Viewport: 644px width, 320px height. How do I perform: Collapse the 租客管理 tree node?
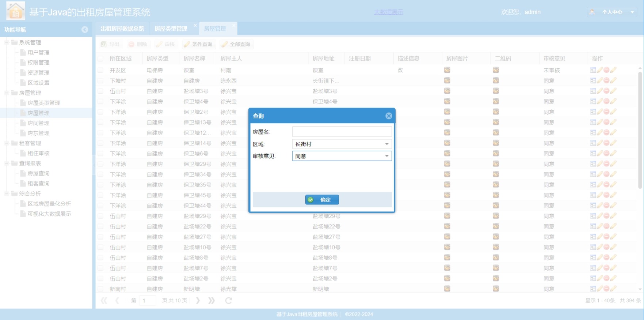[x=7, y=143]
